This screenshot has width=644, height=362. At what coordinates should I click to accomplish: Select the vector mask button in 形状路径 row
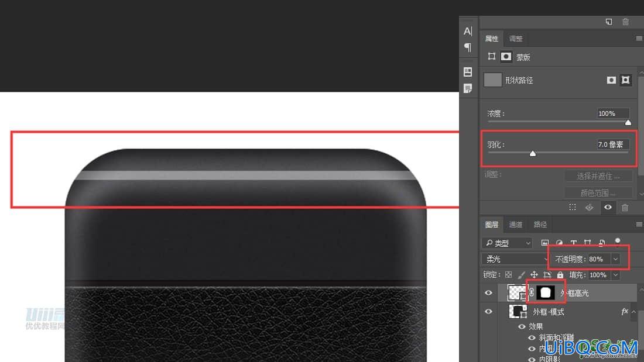pyautogui.click(x=625, y=80)
